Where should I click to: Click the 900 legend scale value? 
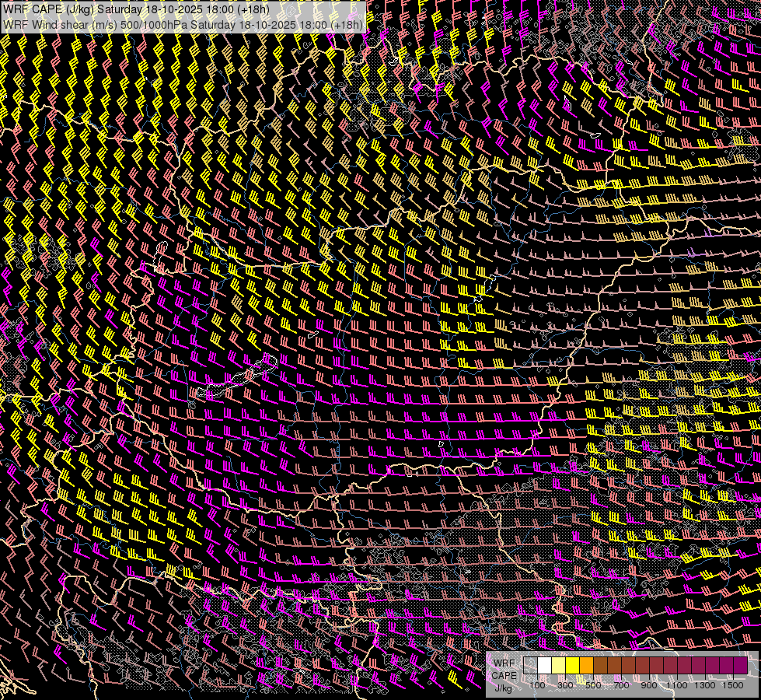coord(649,685)
